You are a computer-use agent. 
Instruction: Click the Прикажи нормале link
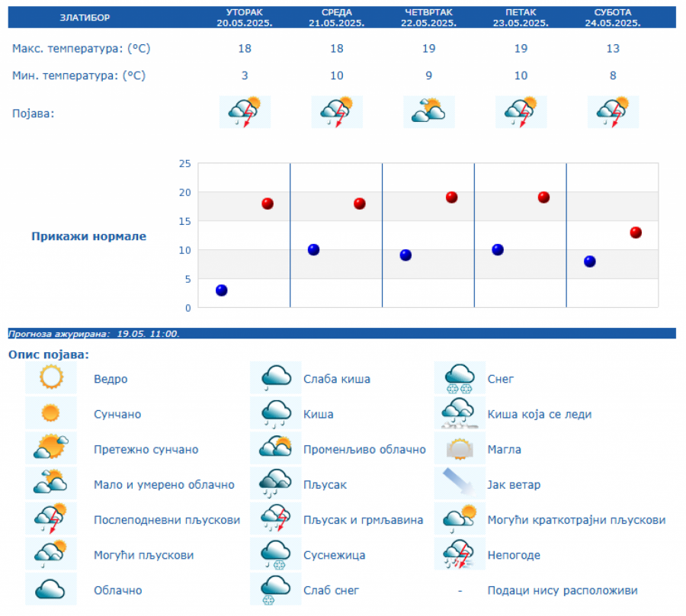88,236
